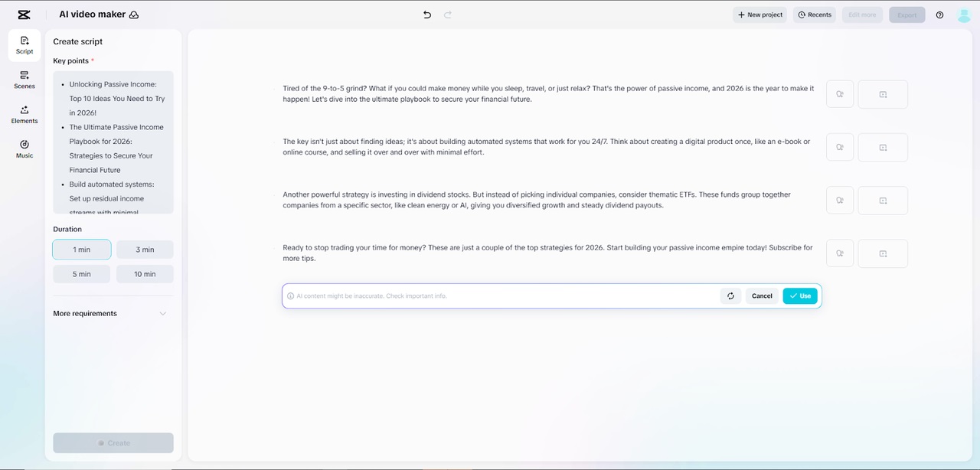Switch to the Scenes tab
The image size is (980, 470).
click(24, 80)
